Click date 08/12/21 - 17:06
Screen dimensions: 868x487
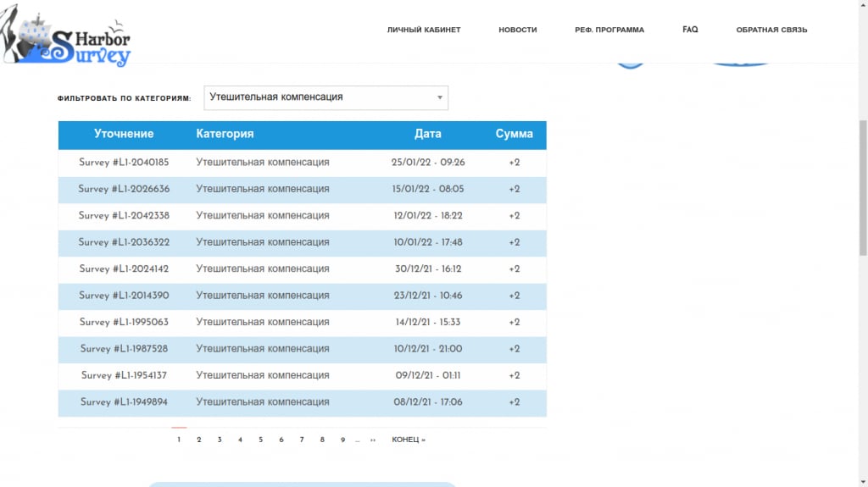428,401
